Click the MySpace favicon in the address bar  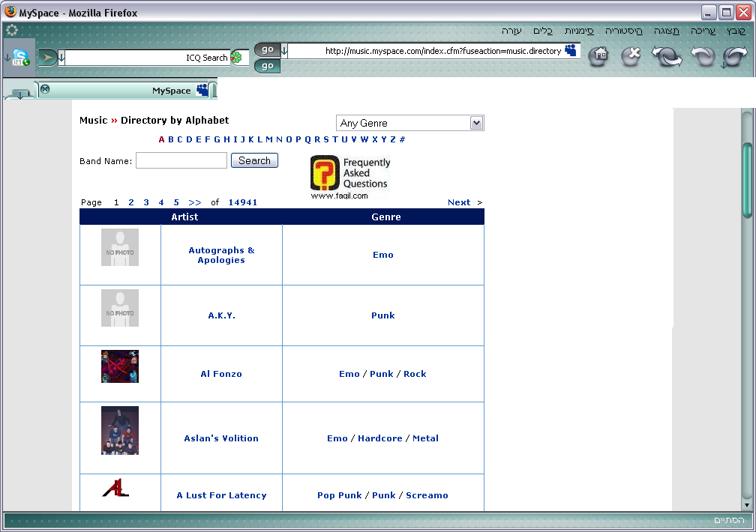point(571,50)
